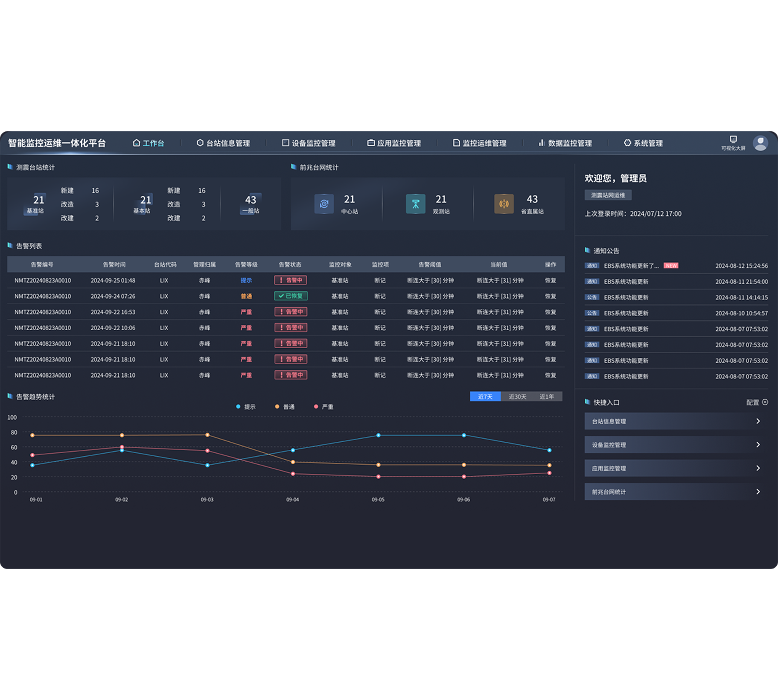
Task: Open the 监控运维管理 nav menu
Action: click(480, 143)
